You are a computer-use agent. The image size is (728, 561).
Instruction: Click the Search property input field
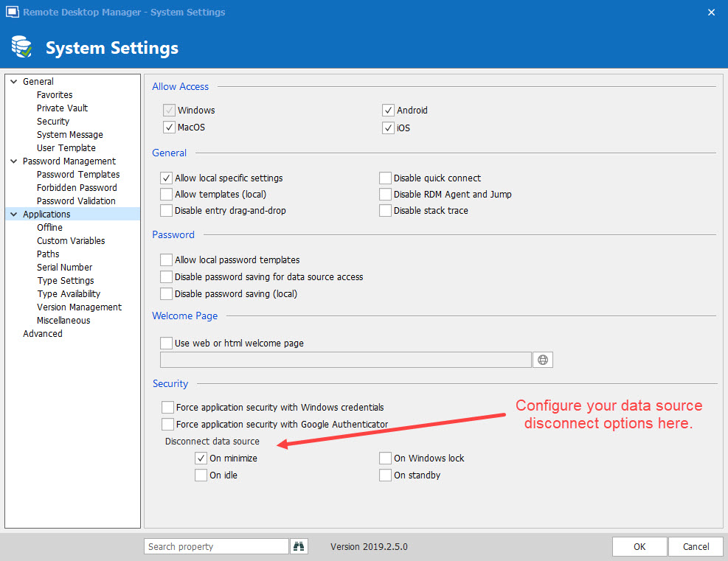click(x=216, y=546)
